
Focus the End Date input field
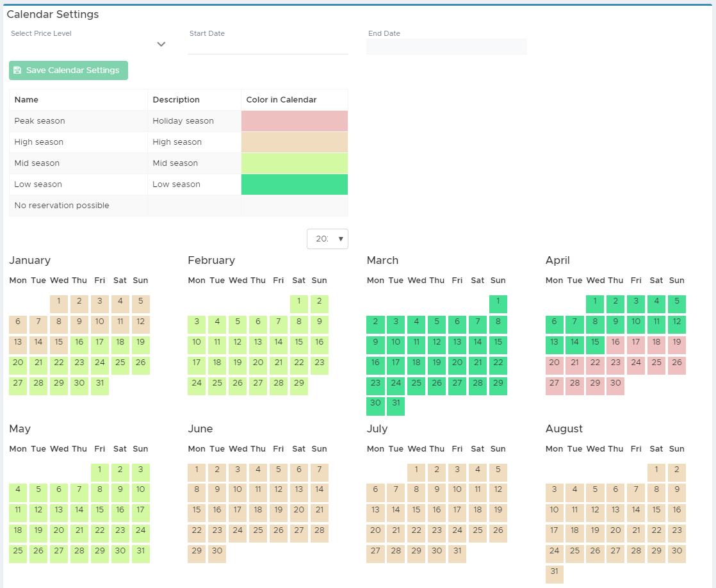[x=446, y=46]
